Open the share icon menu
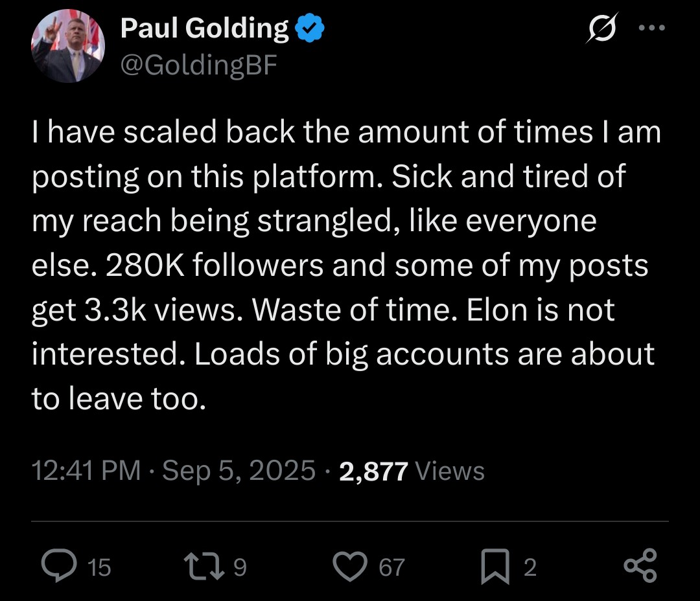Viewport: 700px width, 601px height. coord(639,566)
